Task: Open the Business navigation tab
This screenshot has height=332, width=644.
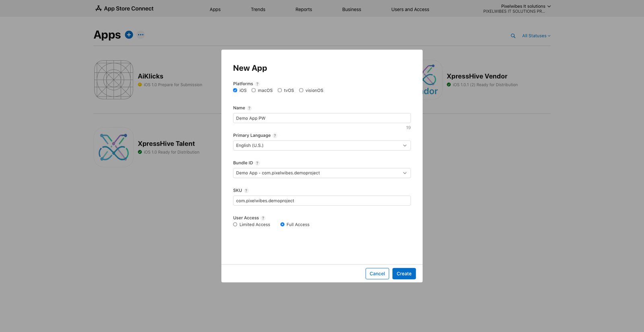Action: click(351, 9)
